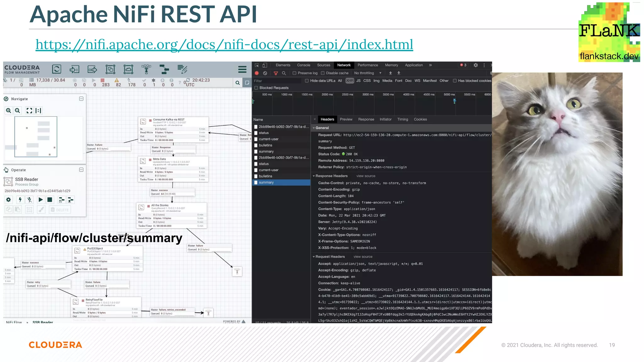Viewport: 644px width, 362px height.
Task: Click the NiFi Processor toolbar icon
Action: click(57, 69)
